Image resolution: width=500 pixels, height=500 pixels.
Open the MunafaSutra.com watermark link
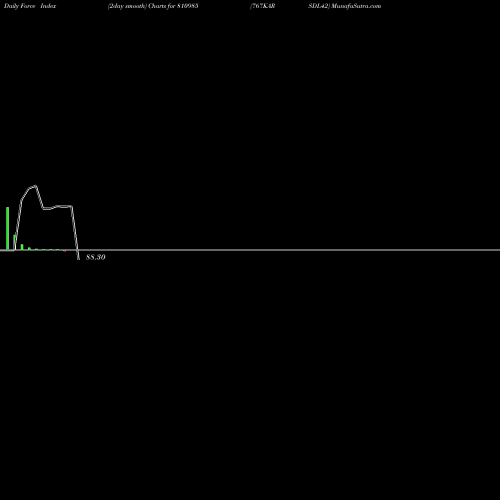point(356,6)
